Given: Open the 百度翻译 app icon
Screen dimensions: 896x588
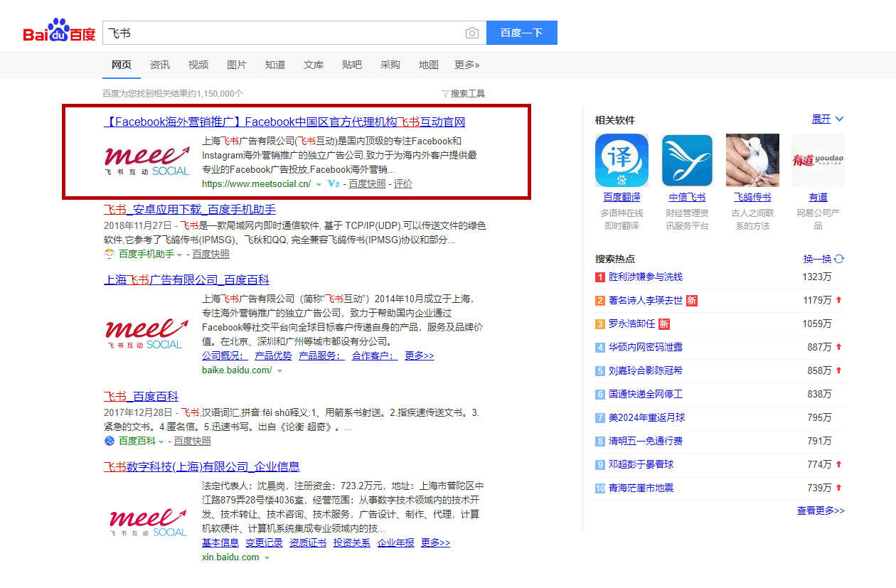Looking at the screenshot, I should coord(622,160).
